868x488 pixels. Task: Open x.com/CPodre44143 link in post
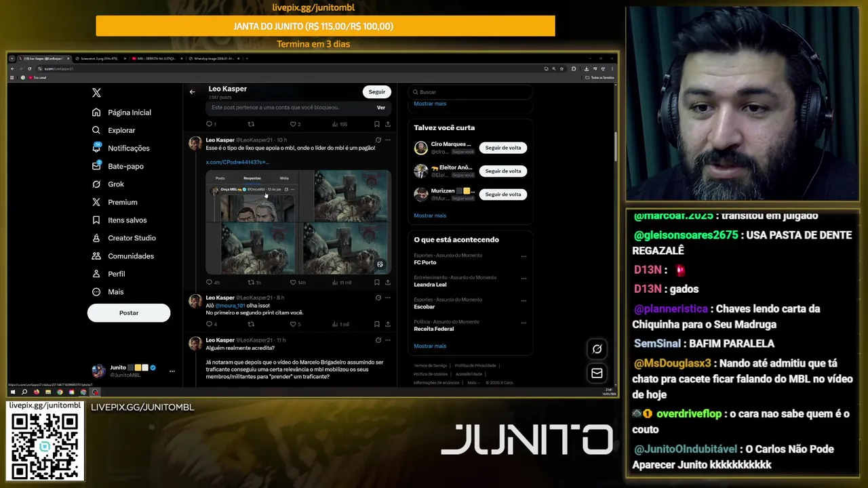(237, 162)
